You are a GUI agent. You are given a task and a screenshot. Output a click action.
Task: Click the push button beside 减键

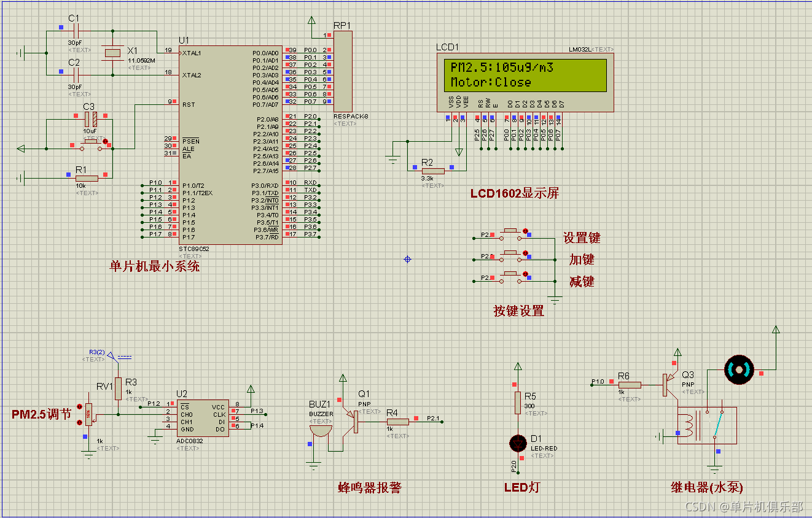[x=510, y=277]
